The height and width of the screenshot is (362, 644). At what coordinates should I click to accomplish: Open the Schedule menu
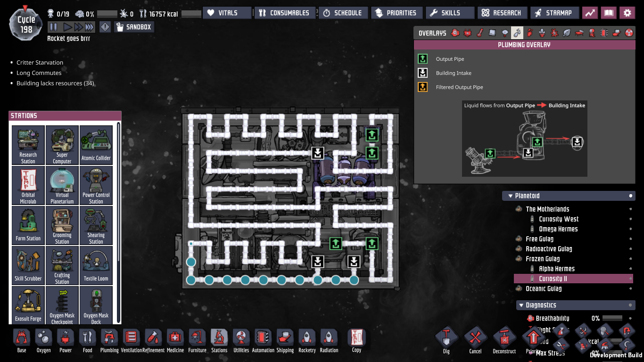tap(343, 13)
